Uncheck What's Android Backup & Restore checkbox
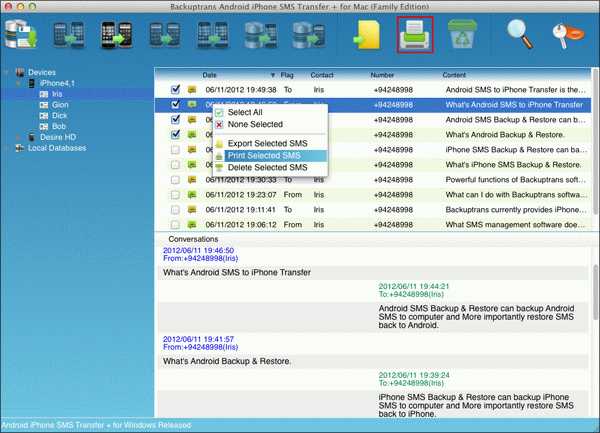This screenshot has width=600, height=433. (x=175, y=134)
